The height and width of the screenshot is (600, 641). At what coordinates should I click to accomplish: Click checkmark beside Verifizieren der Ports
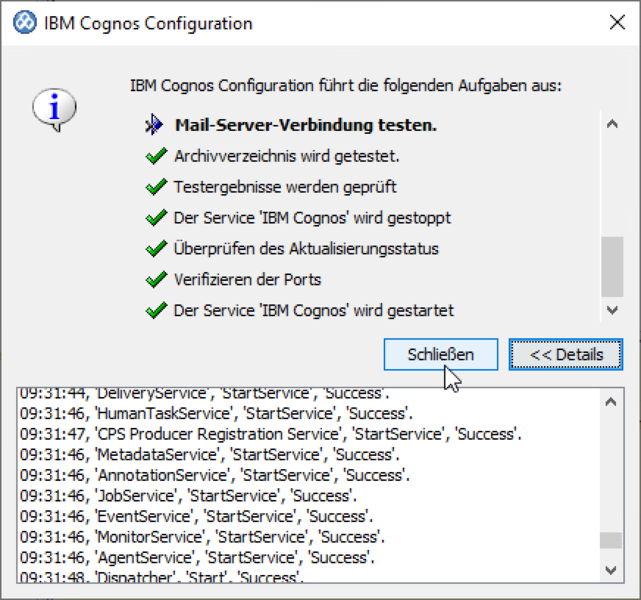[156, 280]
